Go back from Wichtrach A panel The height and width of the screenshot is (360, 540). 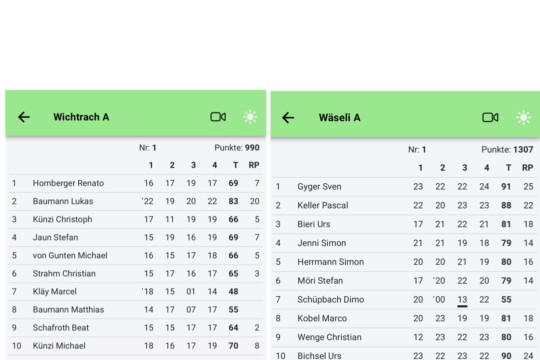coord(24,117)
